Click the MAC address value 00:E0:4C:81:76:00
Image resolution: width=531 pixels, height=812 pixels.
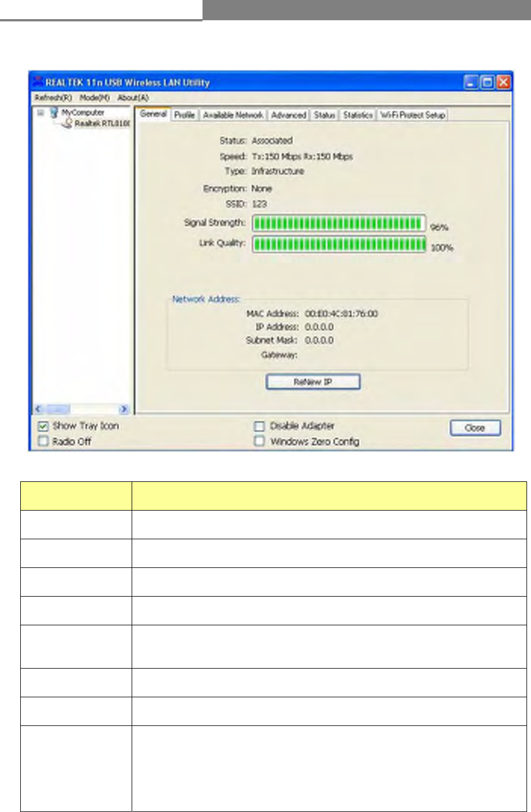pos(341,314)
